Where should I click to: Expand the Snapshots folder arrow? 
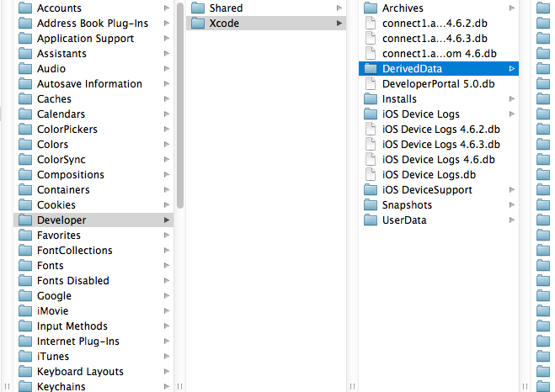point(512,205)
